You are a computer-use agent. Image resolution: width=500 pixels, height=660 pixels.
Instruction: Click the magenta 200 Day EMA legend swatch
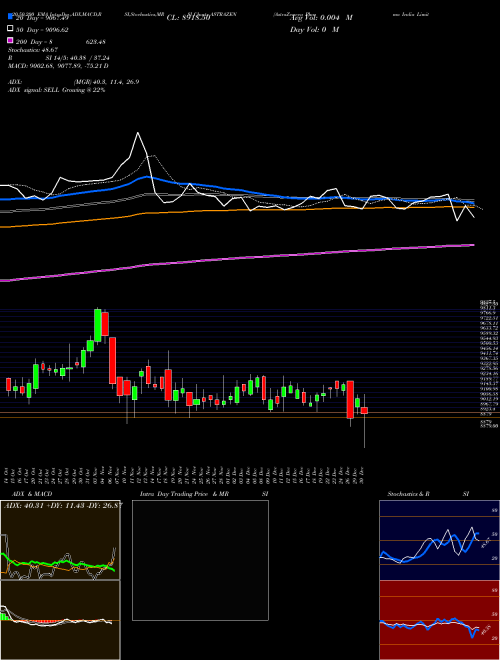click(x=10, y=40)
